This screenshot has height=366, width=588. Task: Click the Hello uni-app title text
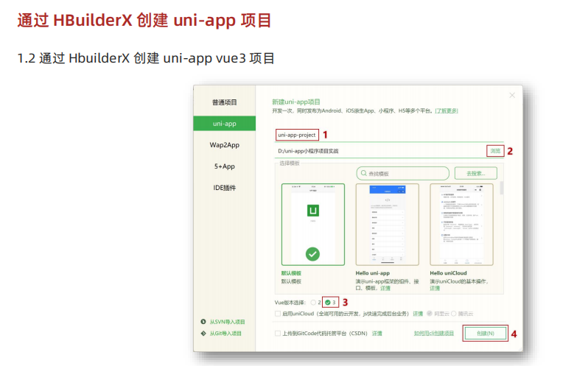372,273
